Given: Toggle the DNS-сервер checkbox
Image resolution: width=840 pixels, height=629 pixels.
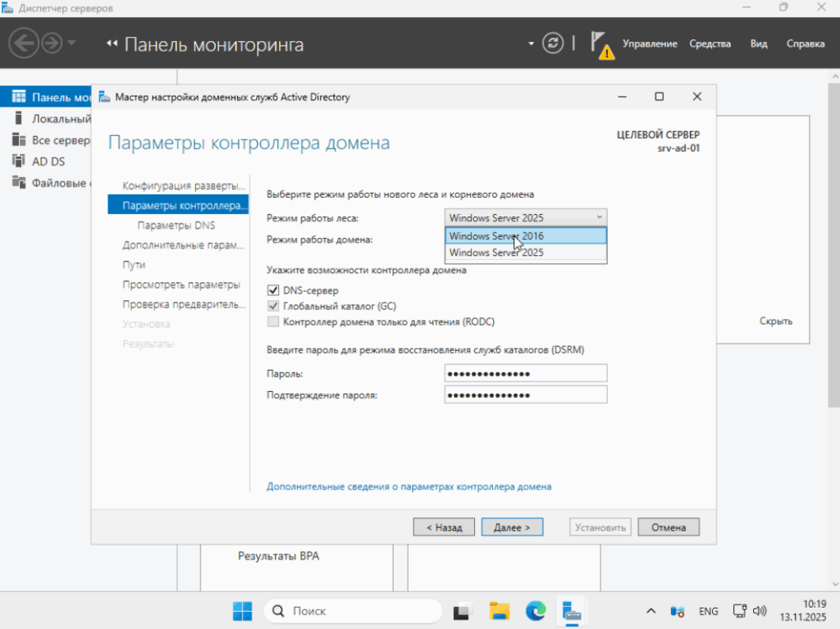Looking at the screenshot, I should (x=273, y=290).
